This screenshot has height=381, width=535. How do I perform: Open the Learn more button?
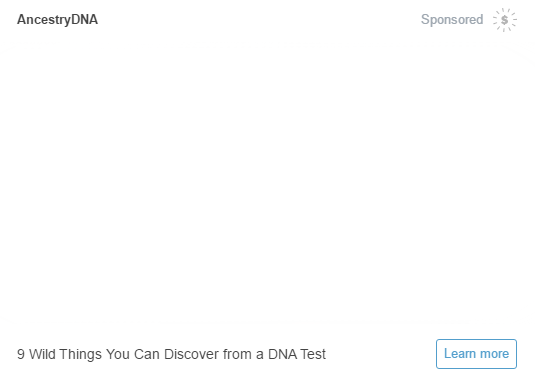[x=476, y=354]
